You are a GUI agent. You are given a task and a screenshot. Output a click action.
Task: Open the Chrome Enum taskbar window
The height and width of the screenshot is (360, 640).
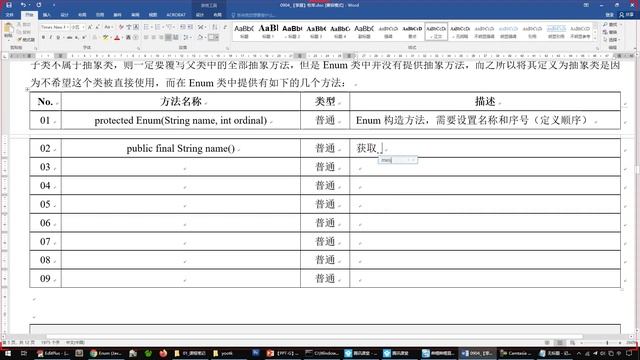click(x=106, y=353)
